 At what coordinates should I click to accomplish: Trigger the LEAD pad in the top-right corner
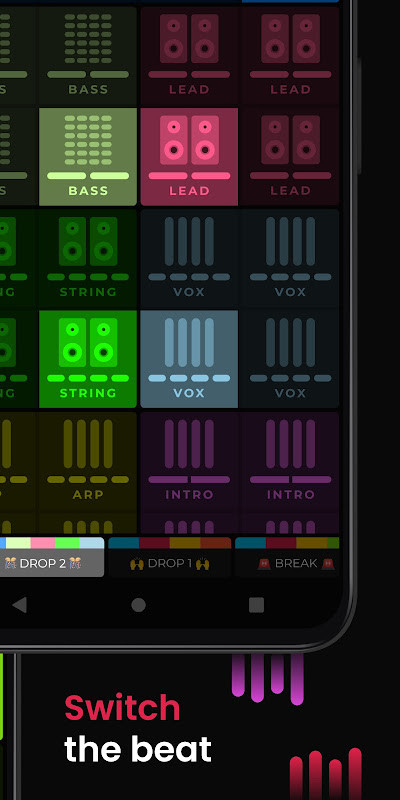coord(290,55)
